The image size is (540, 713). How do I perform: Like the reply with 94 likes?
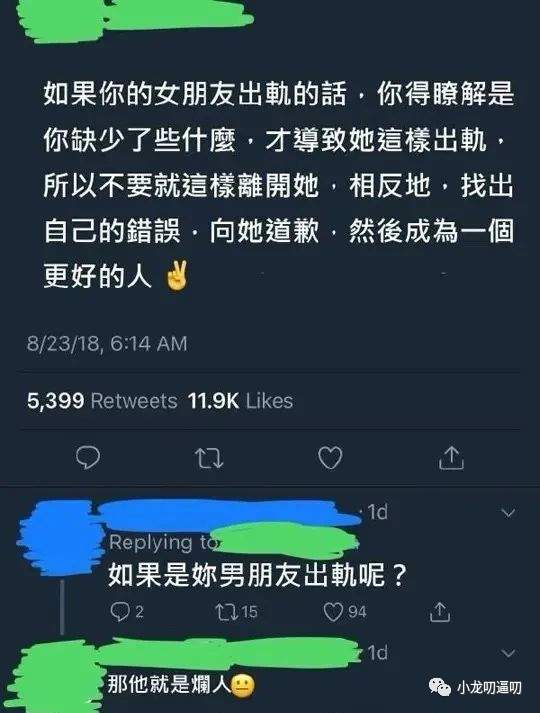pyautogui.click(x=345, y=612)
